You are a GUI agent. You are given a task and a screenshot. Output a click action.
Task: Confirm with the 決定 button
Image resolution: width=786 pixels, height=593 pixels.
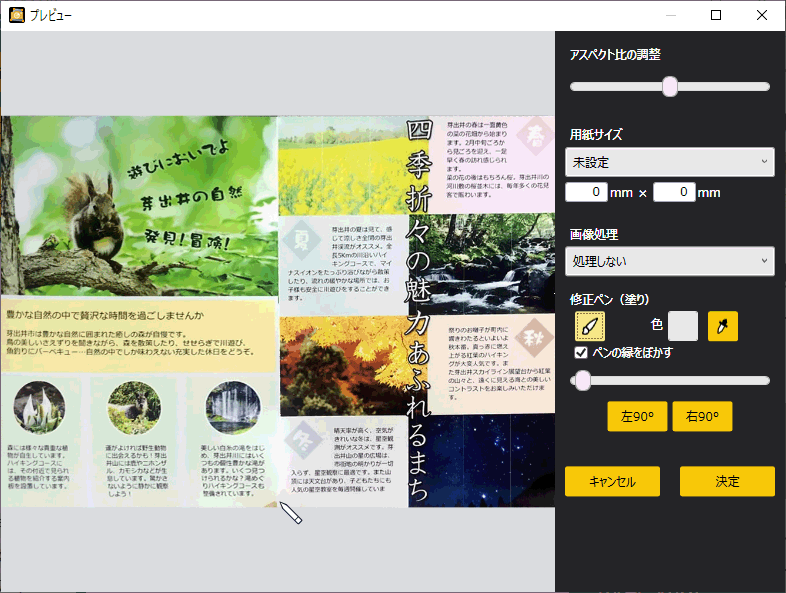pyautogui.click(x=727, y=481)
